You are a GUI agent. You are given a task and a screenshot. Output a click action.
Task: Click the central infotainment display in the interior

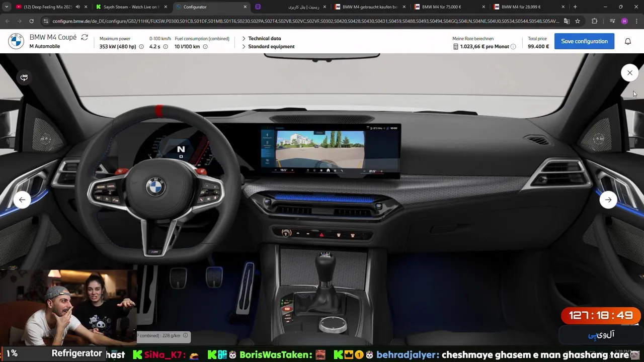pos(330,150)
